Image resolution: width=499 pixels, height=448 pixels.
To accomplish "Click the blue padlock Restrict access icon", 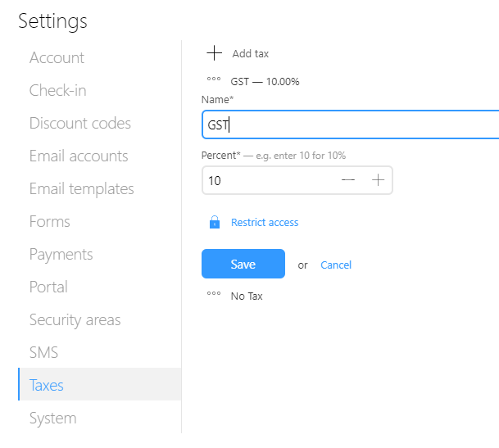I will point(215,222).
